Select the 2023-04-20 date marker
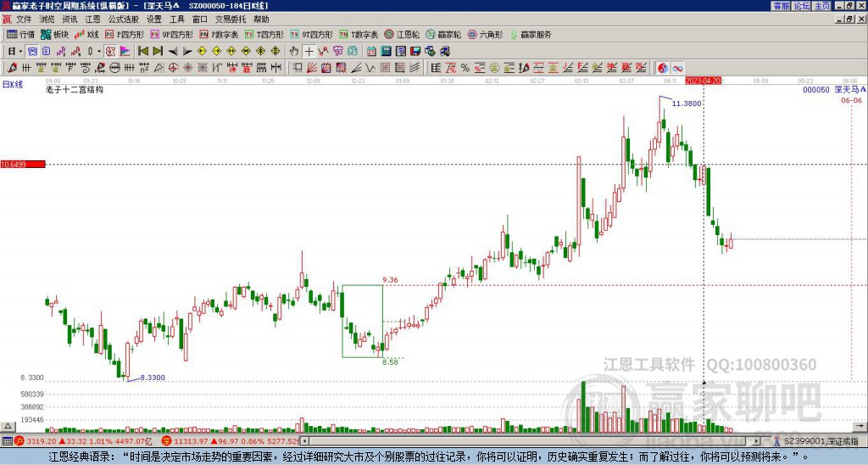This screenshot has height=465, width=868. click(x=703, y=81)
